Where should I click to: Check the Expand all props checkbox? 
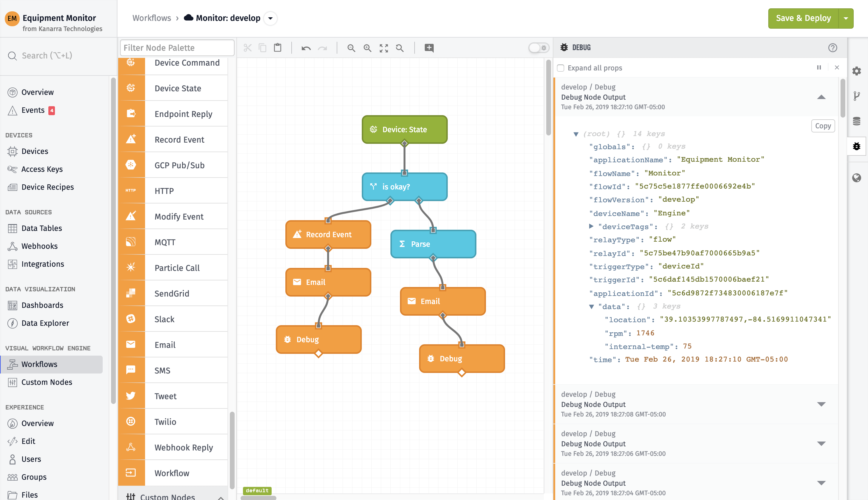561,68
